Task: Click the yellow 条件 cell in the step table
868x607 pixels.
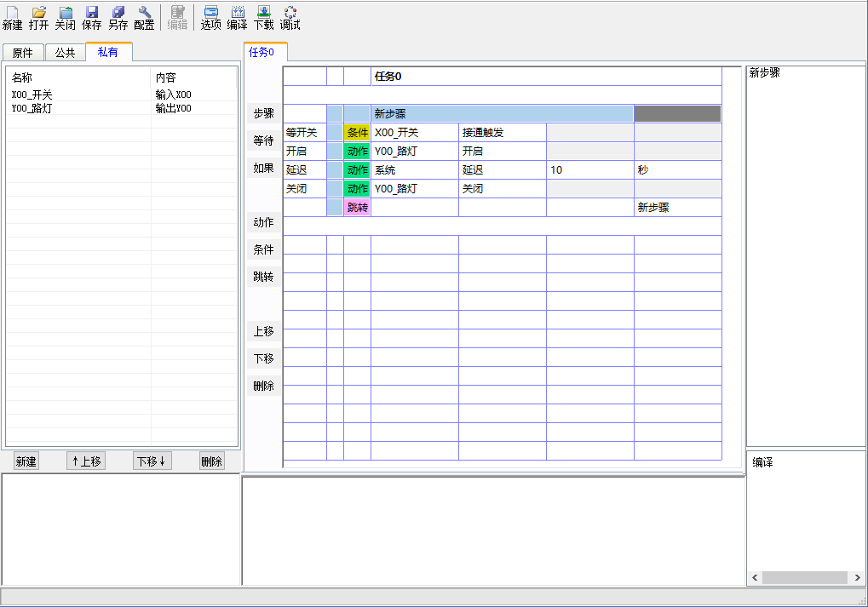Action: click(357, 133)
